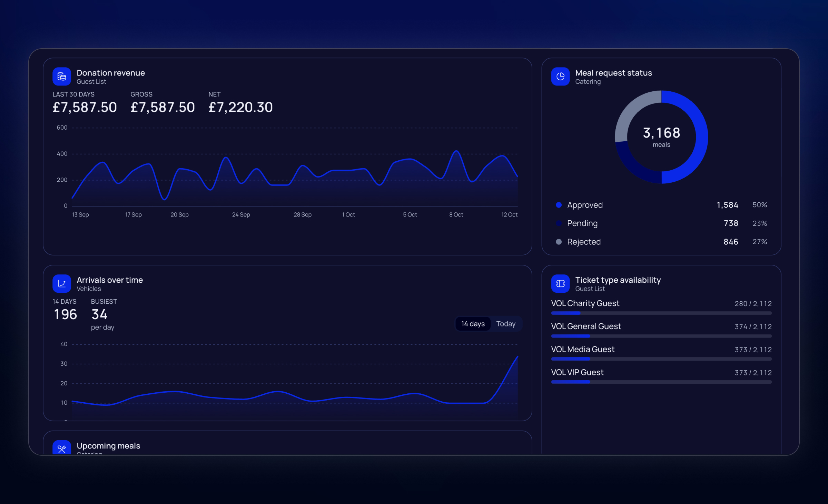Click the Meal request status title
The image size is (828, 504).
[x=613, y=73]
